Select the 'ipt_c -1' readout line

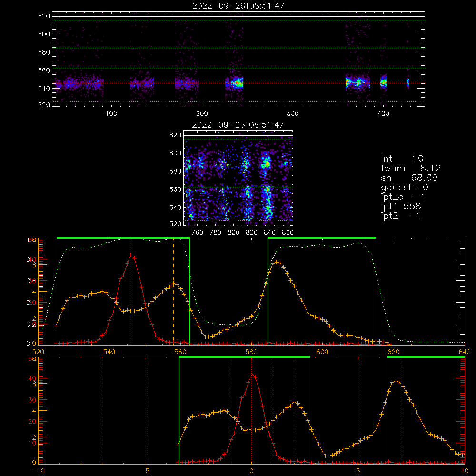click(x=403, y=197)
